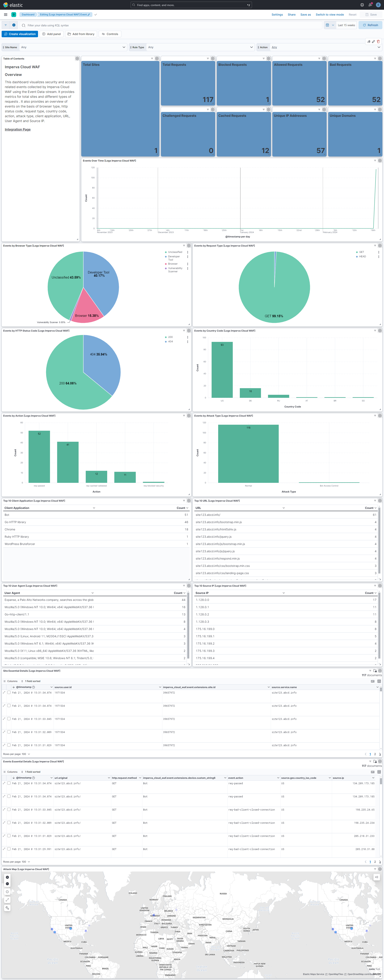384x980 pixels.
Task: Open dashboard Settings
Action: click(277, 14)
